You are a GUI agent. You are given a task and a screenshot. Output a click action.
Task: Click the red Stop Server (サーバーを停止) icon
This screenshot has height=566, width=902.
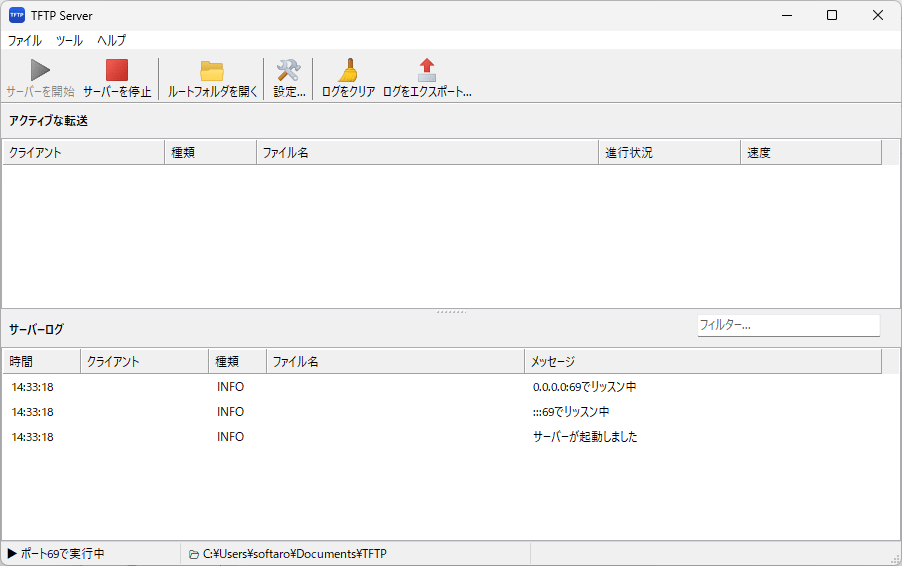[x=117, y=71]
